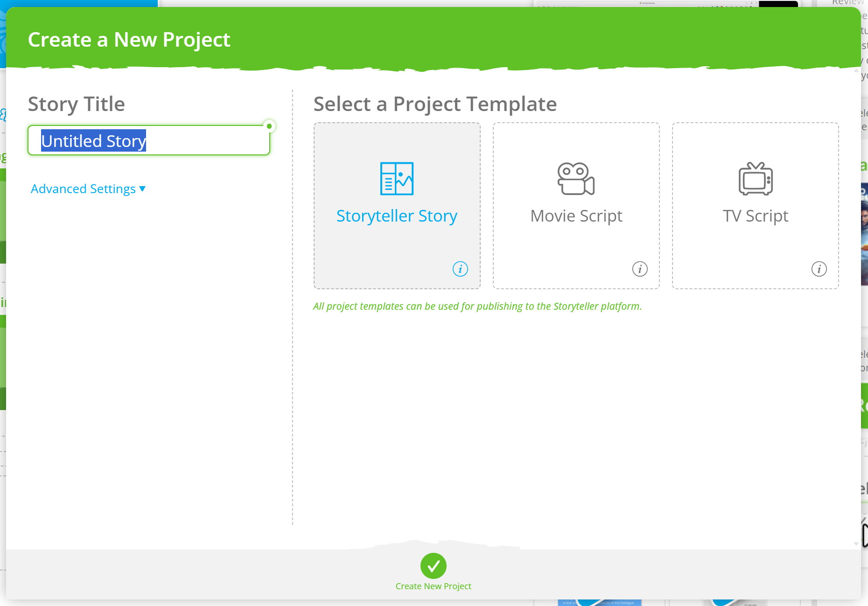Click the Storyteller Story template icon
The width and height of the screenshot is (868, 606).
(397, 179)
